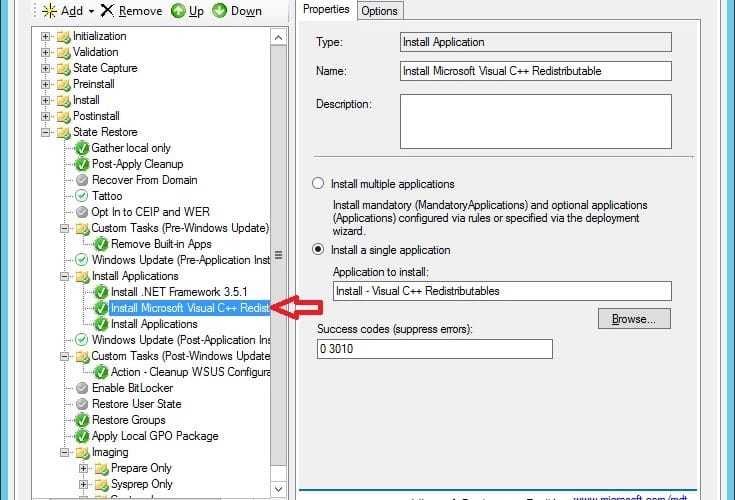Click Restore Groups checkmark icon
This screenshot has height=500, width=735.
[x=82, y=420]
